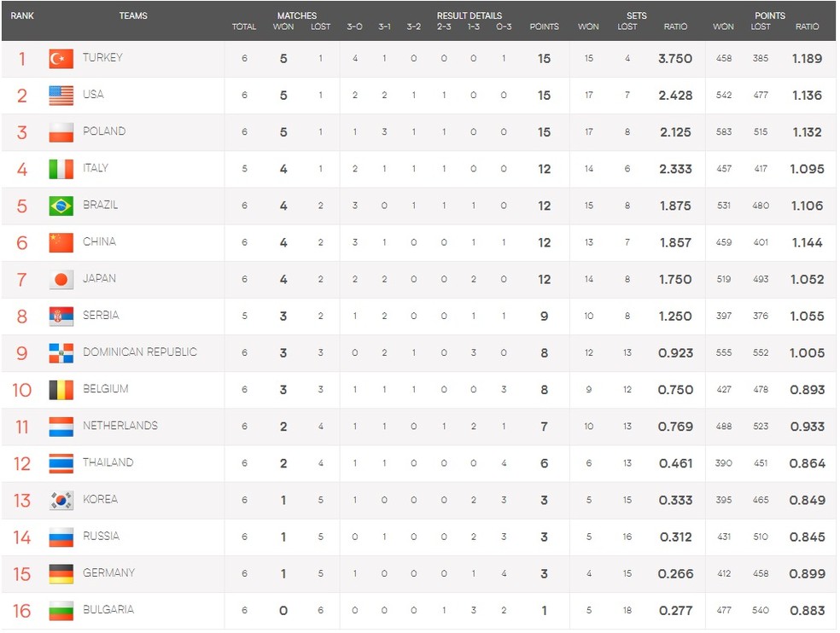Open the ITALY team link
This screenshot has height=633, width=840.
pos(96,168)
